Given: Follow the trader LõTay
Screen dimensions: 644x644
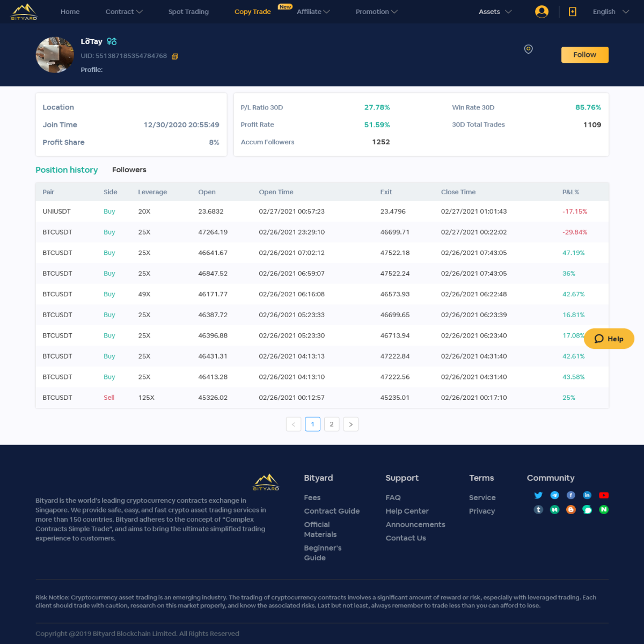Looking at the screenshot, I should (585, 55).
